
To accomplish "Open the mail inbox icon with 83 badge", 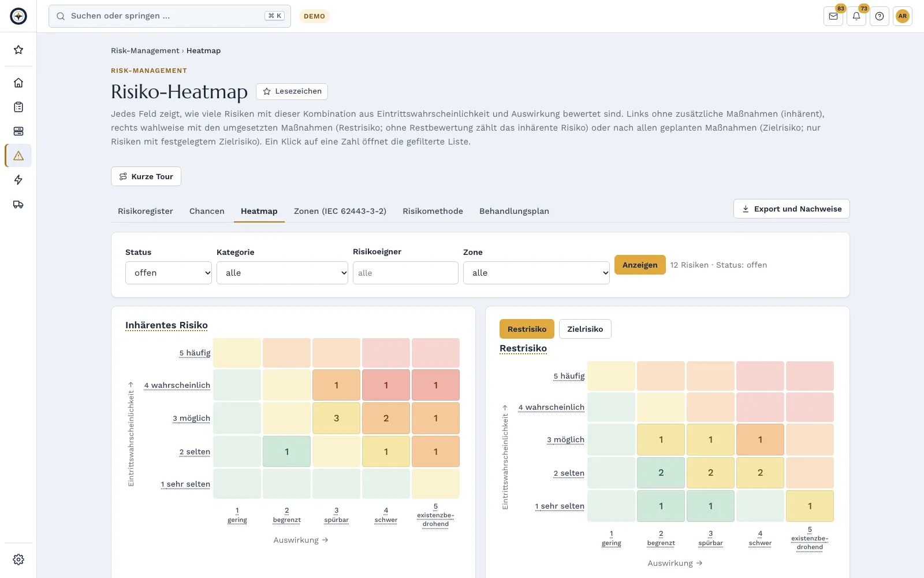I will click(x=833, y=16).
